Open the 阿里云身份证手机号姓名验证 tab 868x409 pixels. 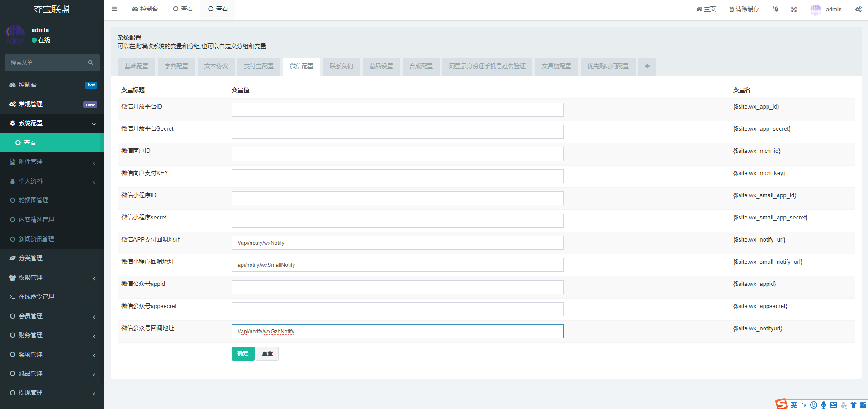coord(487,67)
